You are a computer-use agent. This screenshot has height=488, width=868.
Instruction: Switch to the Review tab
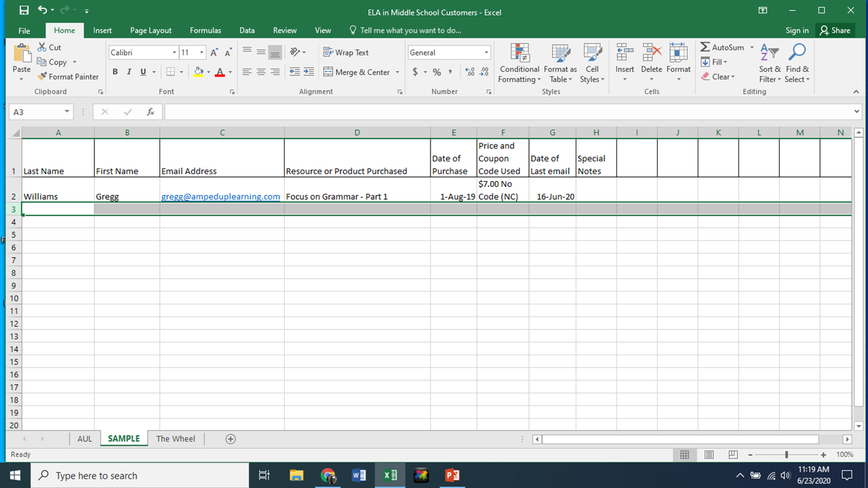click(x=285, y=30)
